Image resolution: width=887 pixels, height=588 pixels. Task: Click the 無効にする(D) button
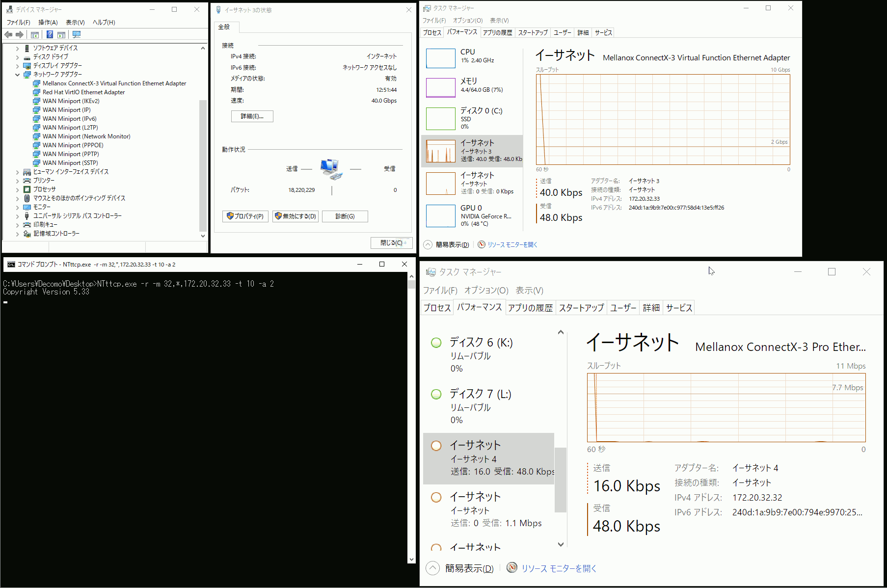(296, 216)
